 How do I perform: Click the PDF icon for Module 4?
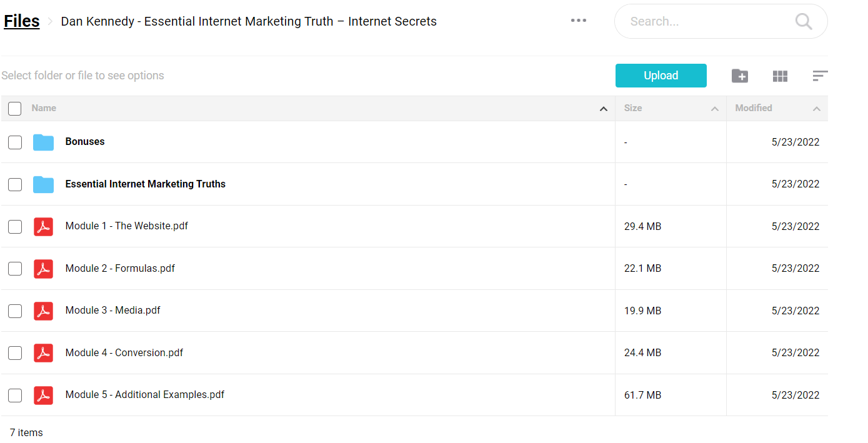point(43,353)
